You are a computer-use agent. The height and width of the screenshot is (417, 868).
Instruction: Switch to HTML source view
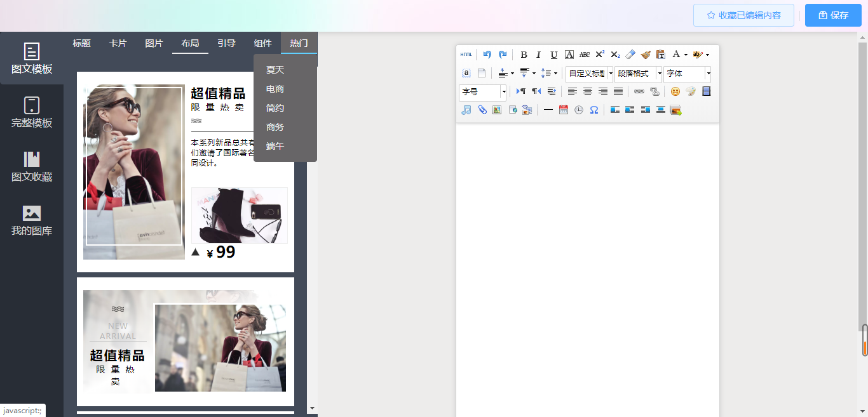click(466, 55)
